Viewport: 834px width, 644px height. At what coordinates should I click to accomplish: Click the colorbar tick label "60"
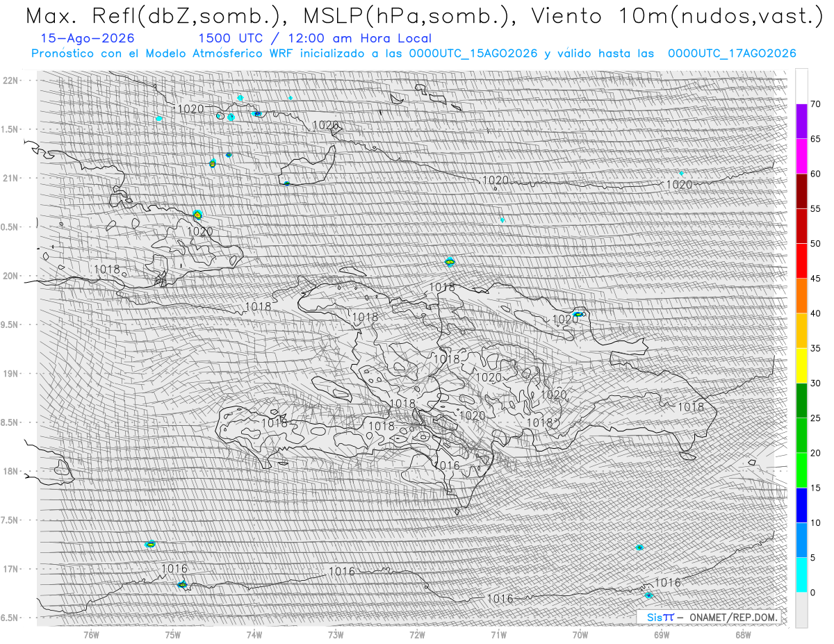click(816, 174)
